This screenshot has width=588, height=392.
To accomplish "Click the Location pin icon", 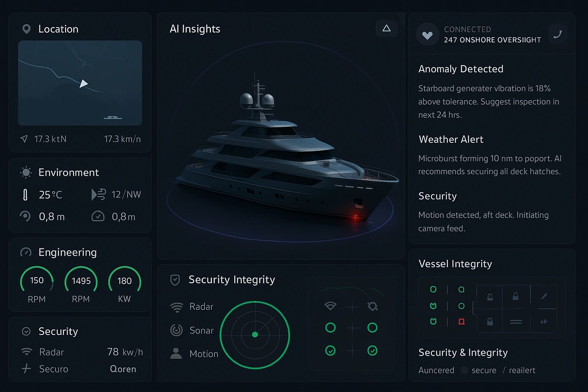I will [x=26, y=29].
